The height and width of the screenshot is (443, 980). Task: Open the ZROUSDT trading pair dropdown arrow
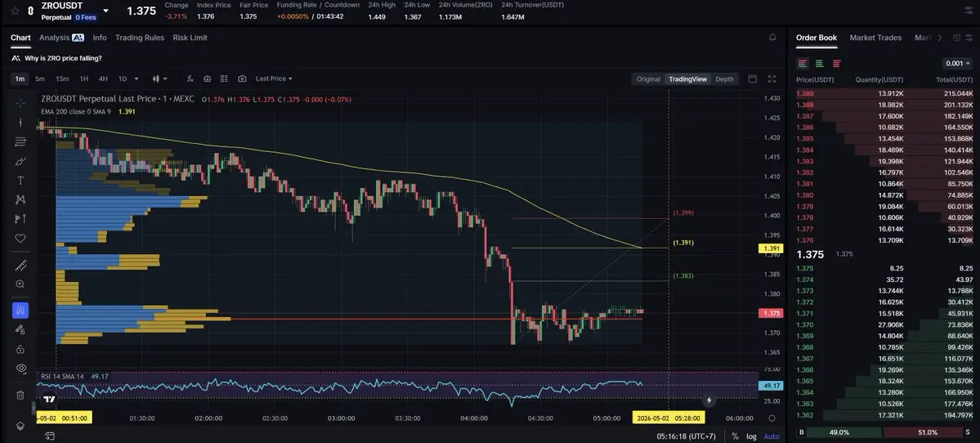[105, 11]
